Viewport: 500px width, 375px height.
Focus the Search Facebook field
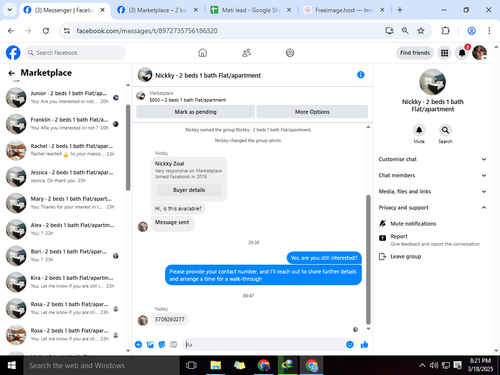click(75, 53)
